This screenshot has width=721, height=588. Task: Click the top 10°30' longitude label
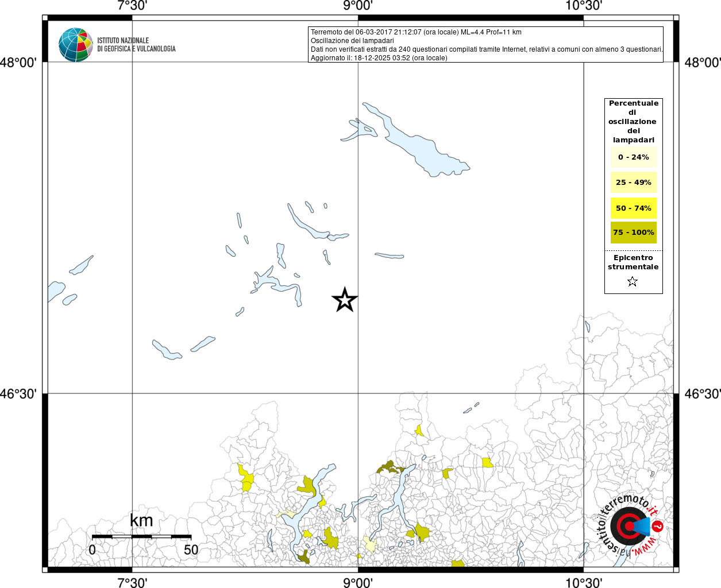pos(584,6)
